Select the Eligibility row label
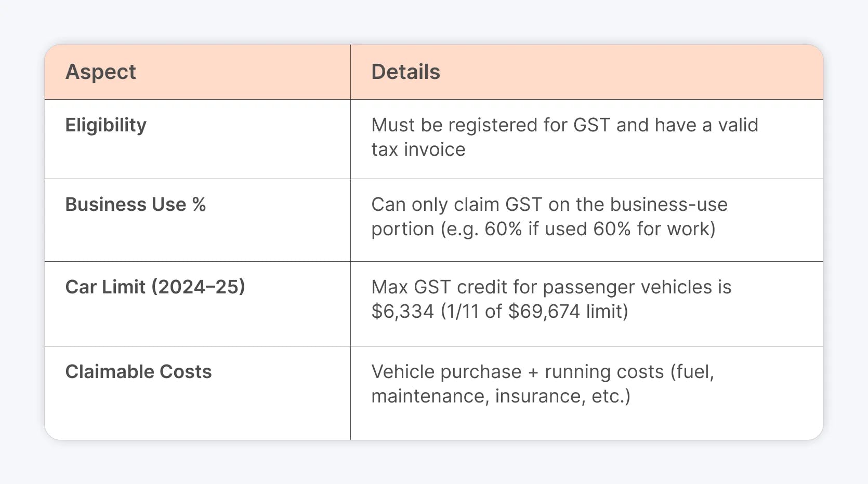Viewport: 868px width, 484px height. click(x=106, y=125)
